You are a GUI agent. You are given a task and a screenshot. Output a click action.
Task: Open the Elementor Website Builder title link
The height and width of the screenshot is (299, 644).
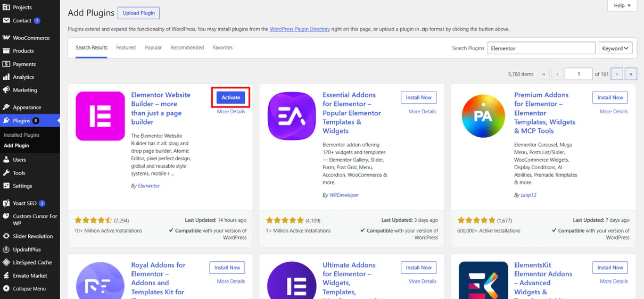tap(161, 109)
